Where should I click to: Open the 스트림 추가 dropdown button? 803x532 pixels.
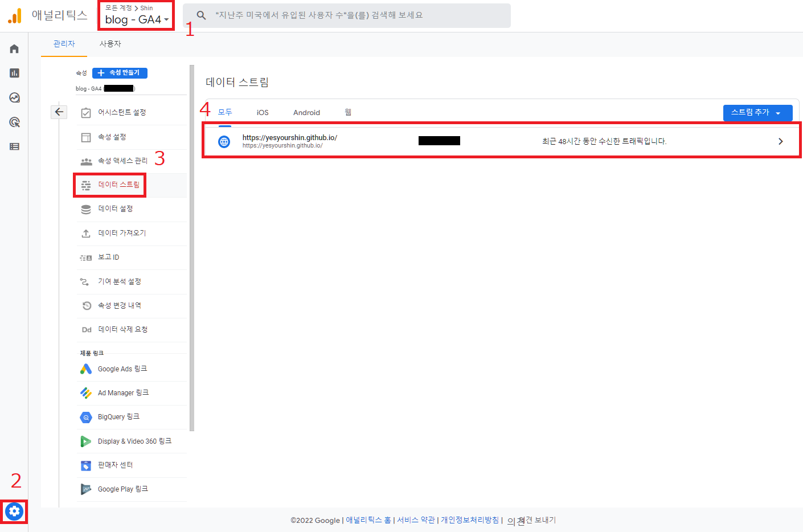click(757, 113)
